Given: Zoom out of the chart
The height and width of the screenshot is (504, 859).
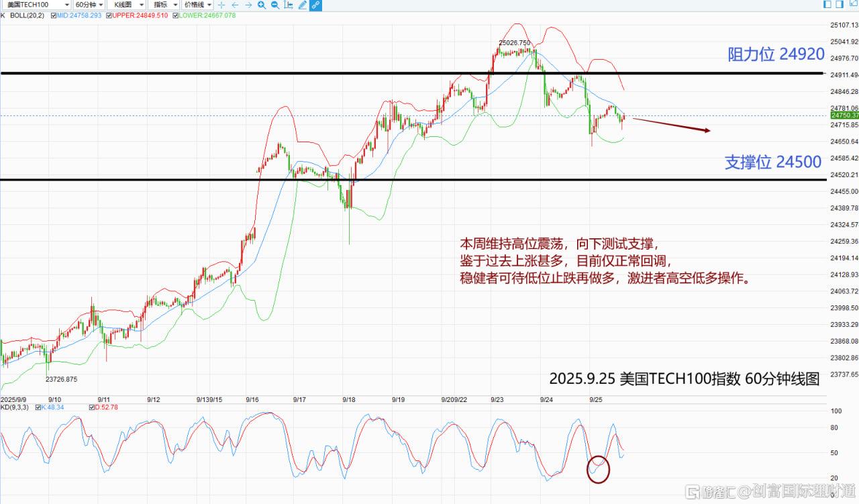Looking at the screenshot, I should pyautogui.click(x=275, y=5).
